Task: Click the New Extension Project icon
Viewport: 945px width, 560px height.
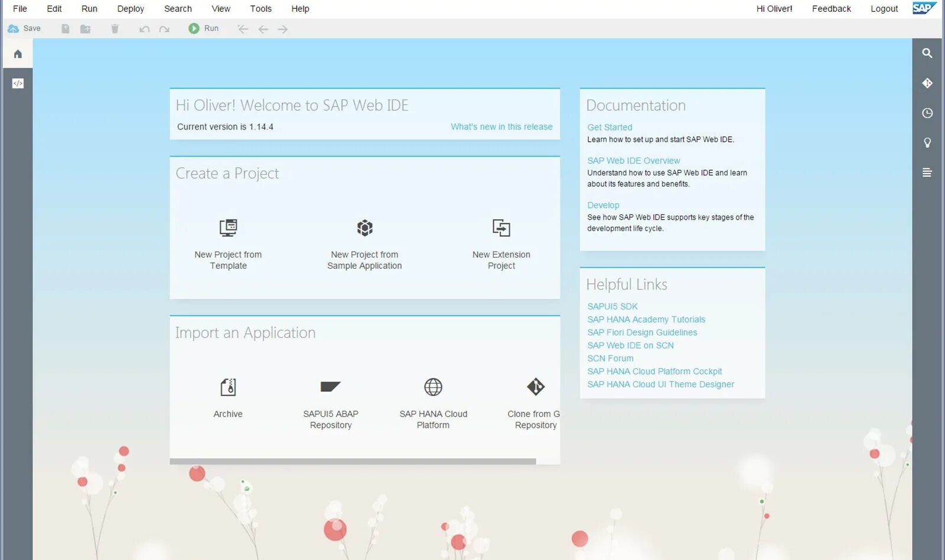Action: [x=501, y=227]
